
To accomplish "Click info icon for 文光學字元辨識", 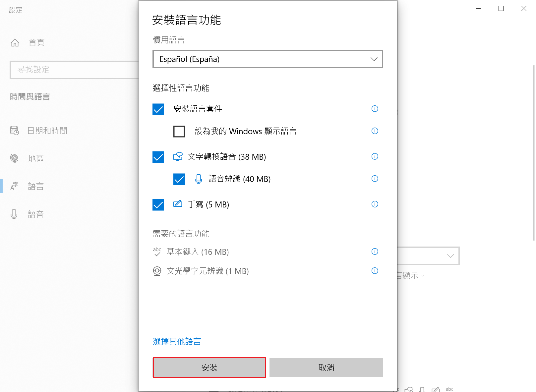I will pyautogui.click(x=375, y=271).
